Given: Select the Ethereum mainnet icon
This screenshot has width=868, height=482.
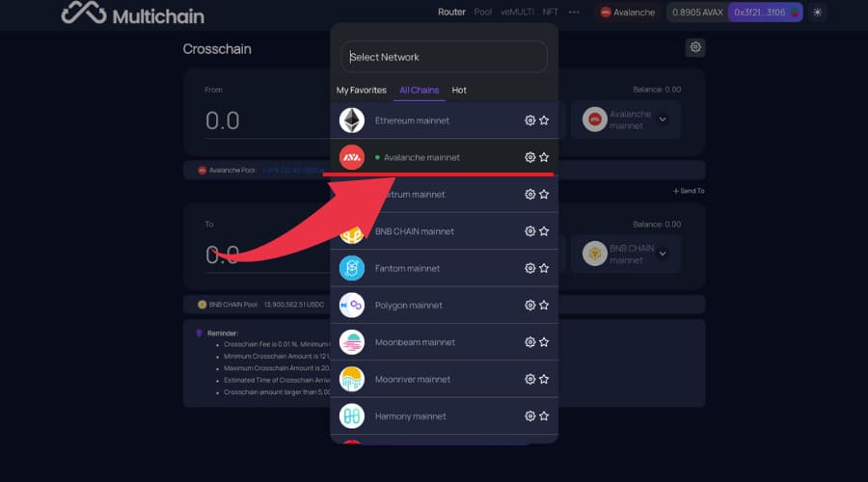Looking at the screenshot, I should pyautogui.click(x=351, y=120).
